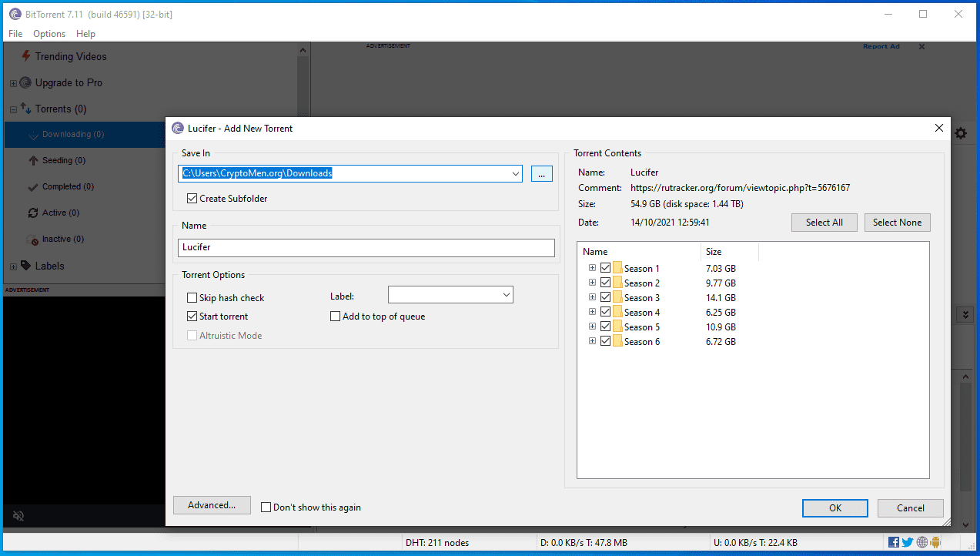Click the Android robot icon in status bar

point(935,542)
